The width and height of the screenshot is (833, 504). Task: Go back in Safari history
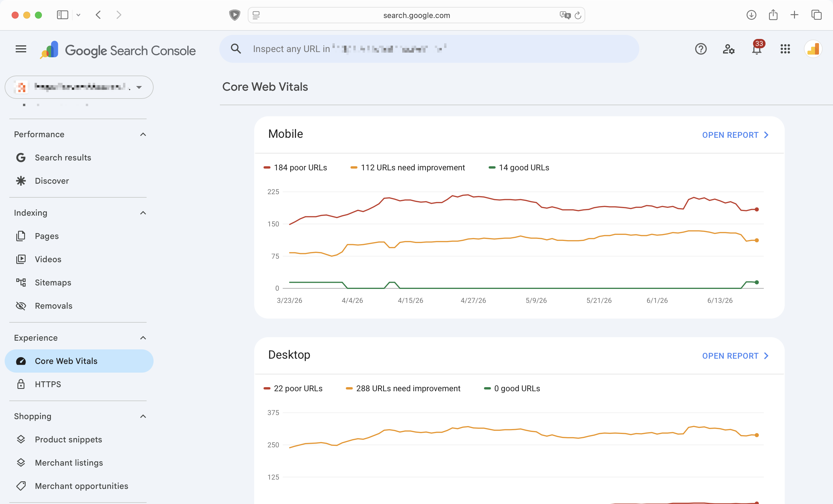click(98, 15)
